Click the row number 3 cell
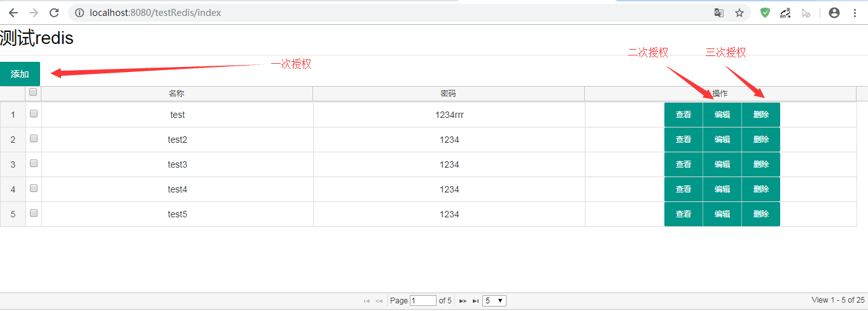Screen dimensions: 868x311 click(x=13, y=164)
